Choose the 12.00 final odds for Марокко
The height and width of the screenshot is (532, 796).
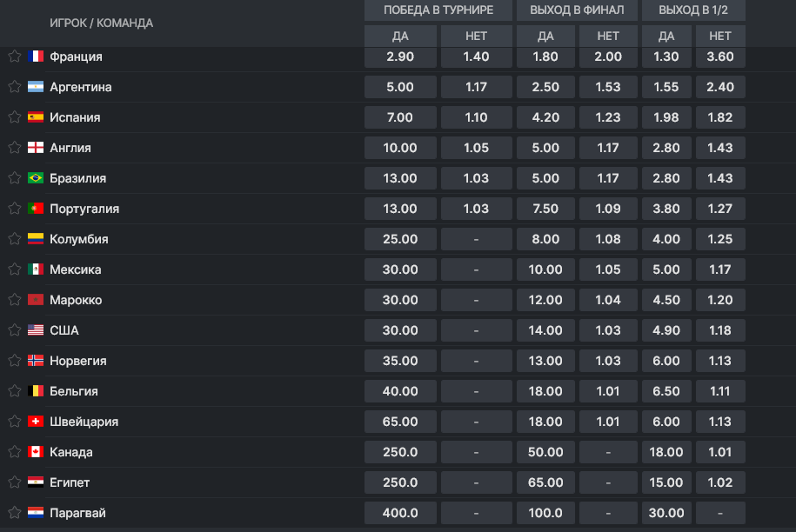coord(545,300)
